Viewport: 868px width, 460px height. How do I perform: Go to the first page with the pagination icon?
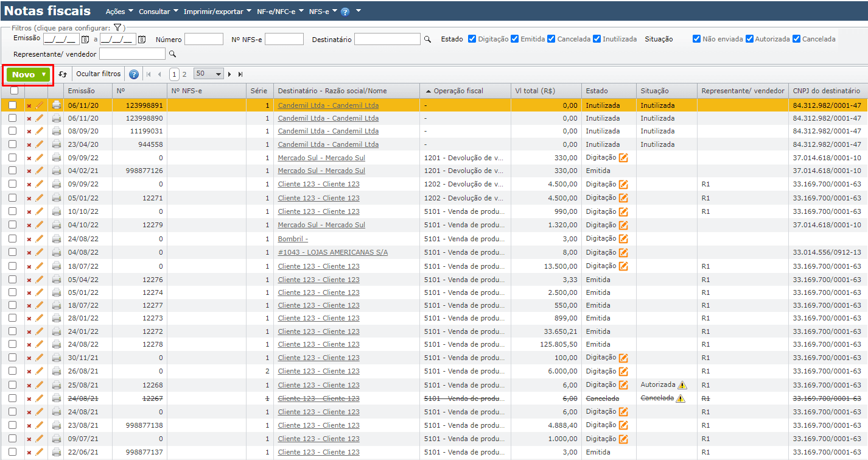click(149, 74)
